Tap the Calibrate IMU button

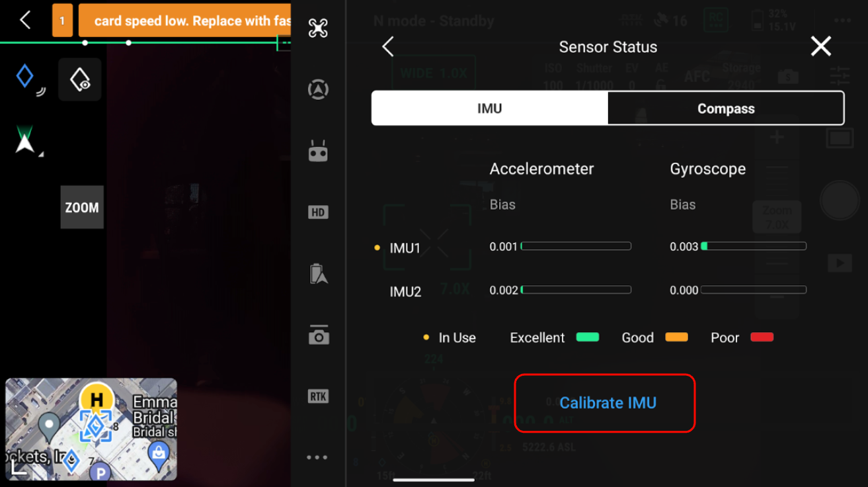[608, 403]
